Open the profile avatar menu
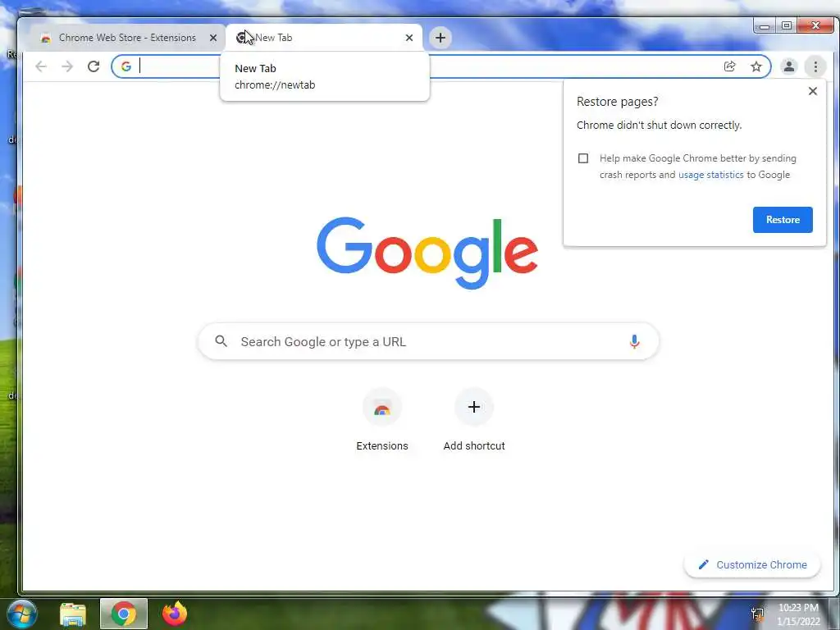The width and height of the screenshot is (840, 630). click(x=788, y=66)
